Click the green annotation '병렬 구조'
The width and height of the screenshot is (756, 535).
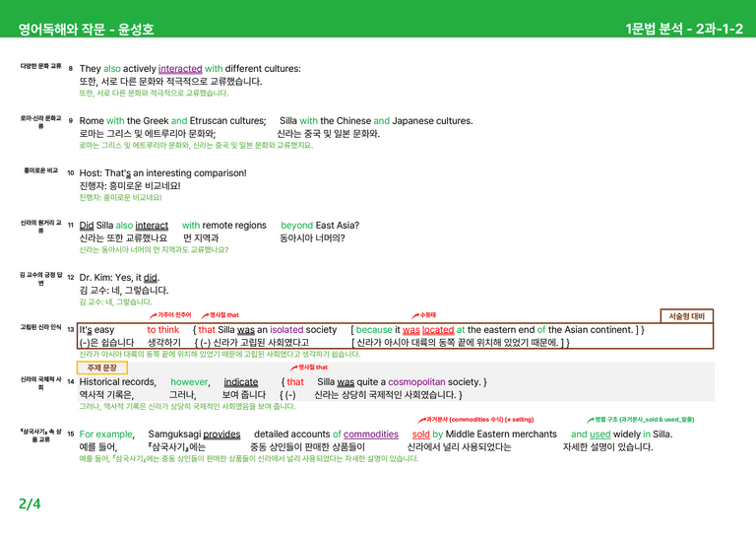[606, 420]
